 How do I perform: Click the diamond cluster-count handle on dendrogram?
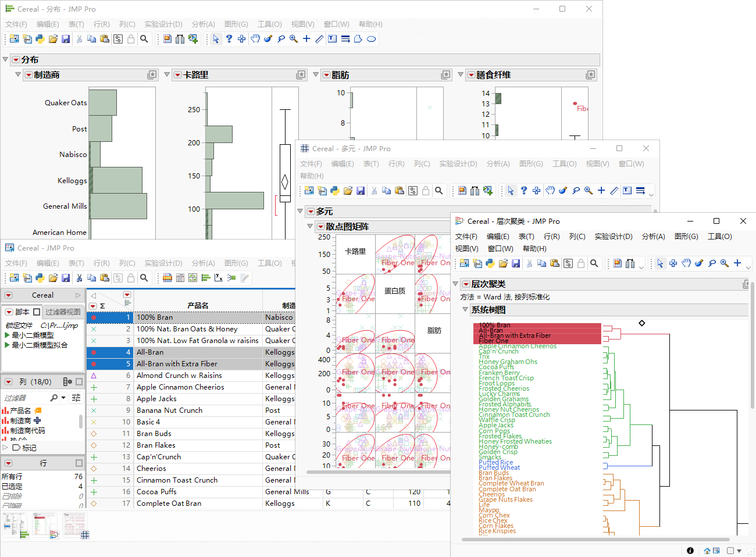point(642,323)
